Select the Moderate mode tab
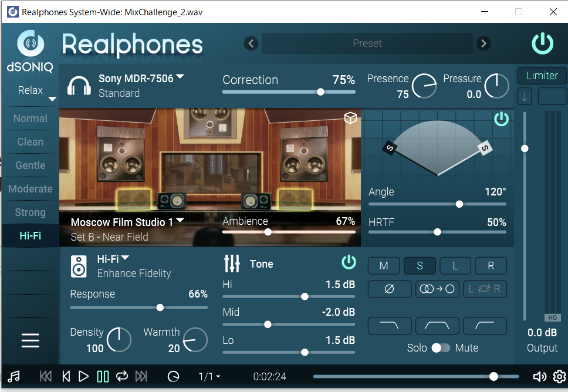 [x=31, y=189]
